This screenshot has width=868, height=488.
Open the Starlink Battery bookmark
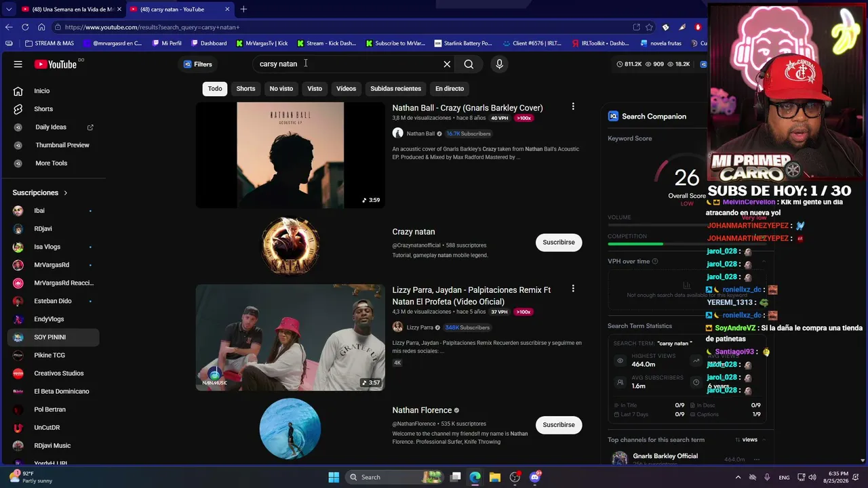(463, 43)
